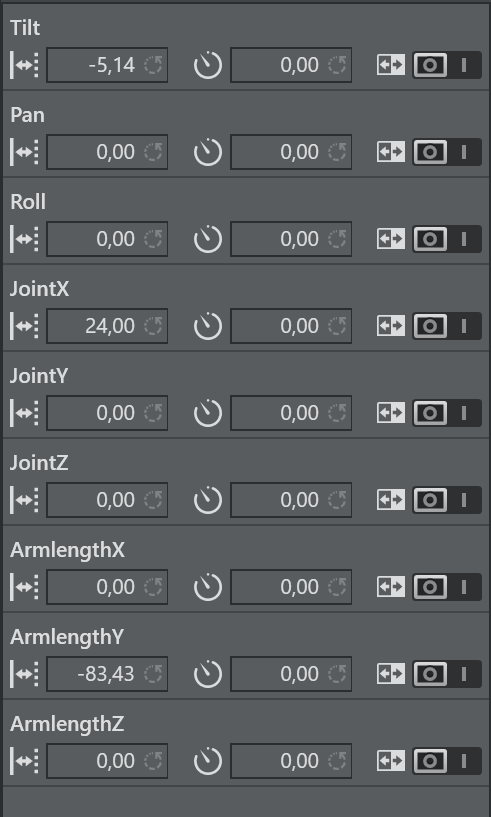Screen dimensions: 491x817
Task: Toggle the ArmlengthZ camera switch
Action: [x=447, y=761]
